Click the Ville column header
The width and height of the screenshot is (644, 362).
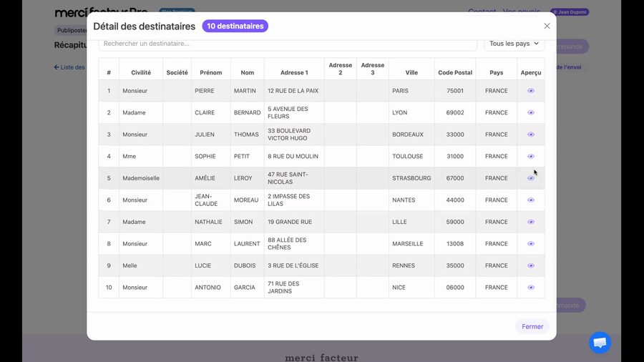(411, 73)
